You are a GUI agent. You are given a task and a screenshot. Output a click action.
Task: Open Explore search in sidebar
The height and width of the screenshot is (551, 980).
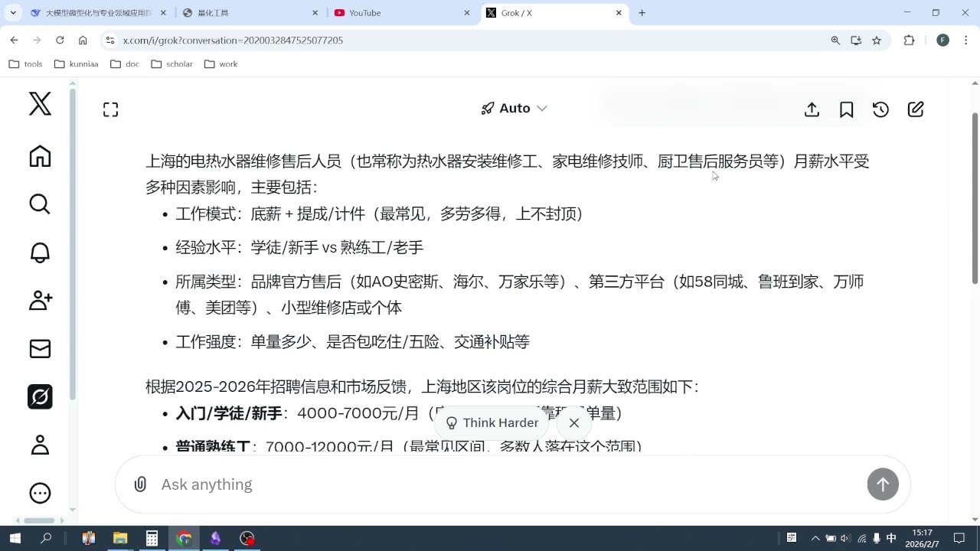pyautogui.click(x=40, y=204)
